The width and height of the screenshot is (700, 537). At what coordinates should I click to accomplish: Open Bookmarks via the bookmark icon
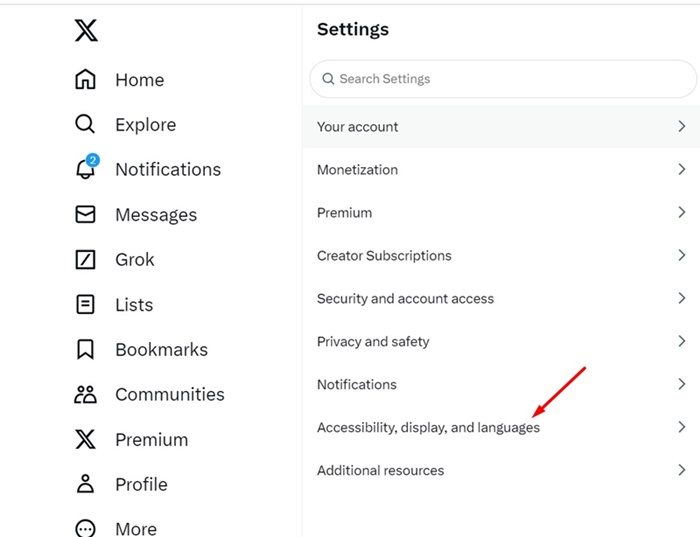click(x=85, y=349)
